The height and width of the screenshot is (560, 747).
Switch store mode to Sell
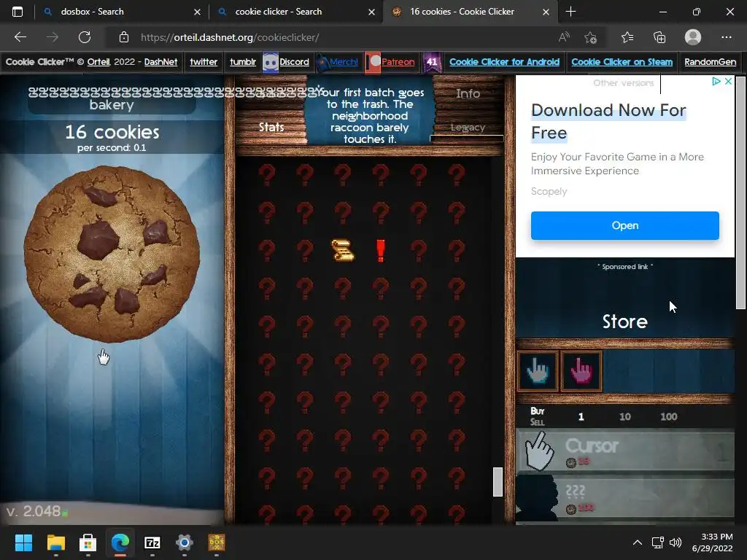537,422
